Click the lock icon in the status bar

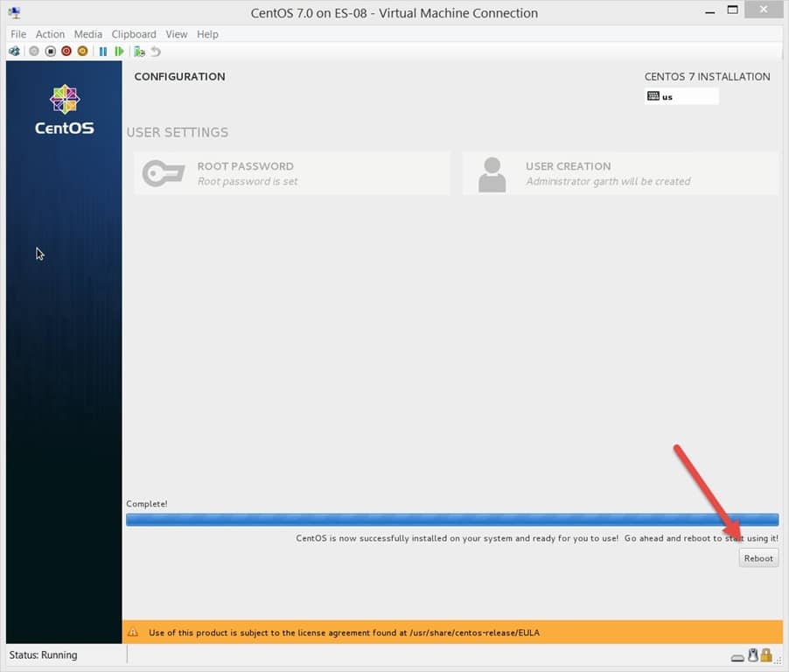765,654
